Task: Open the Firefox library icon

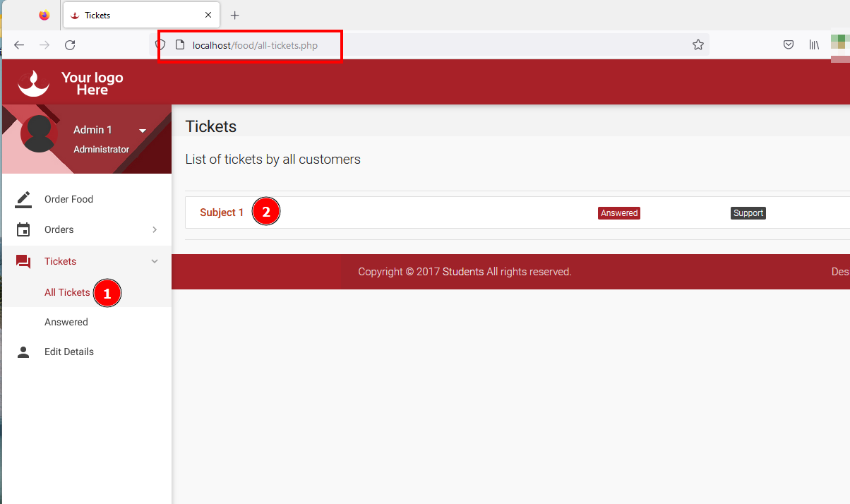Action: pos(814,45)
